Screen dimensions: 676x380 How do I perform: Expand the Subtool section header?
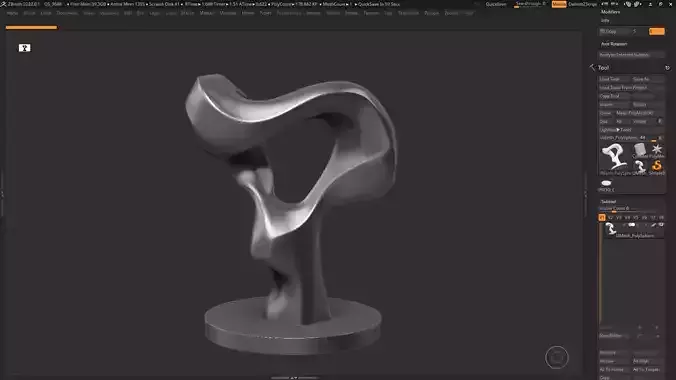tap(608, 201)
